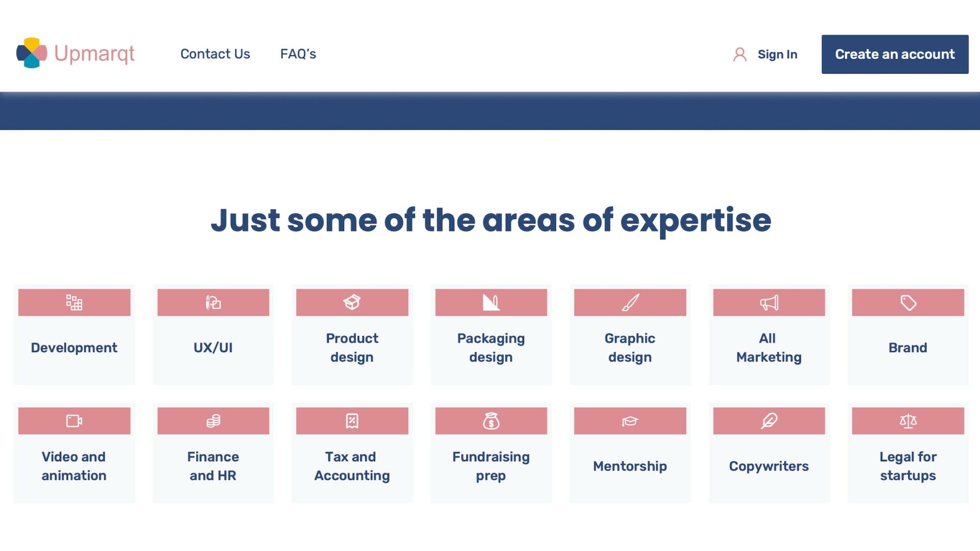Click the Product design box icon

point(352,303)
